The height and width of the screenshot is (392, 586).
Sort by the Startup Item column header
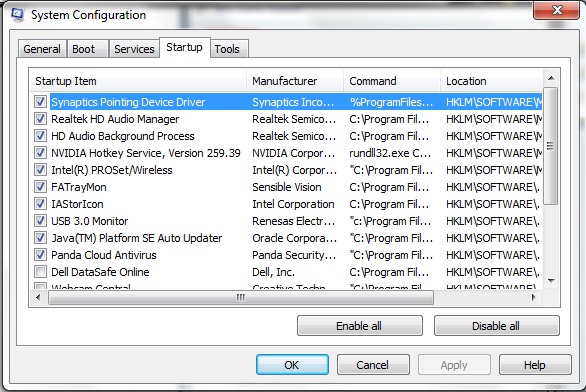tap(138, 81)
